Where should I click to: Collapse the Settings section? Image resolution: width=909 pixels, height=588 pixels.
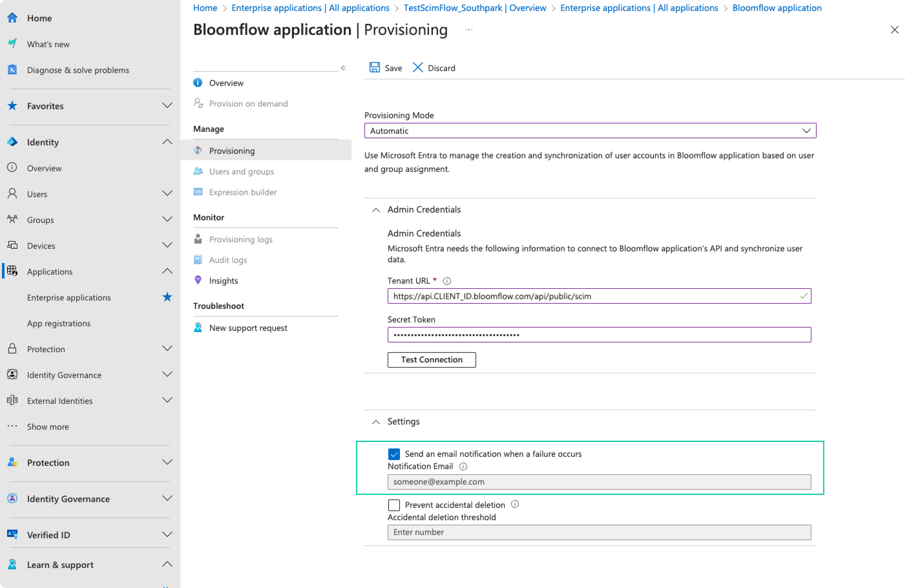click(376, 421)
